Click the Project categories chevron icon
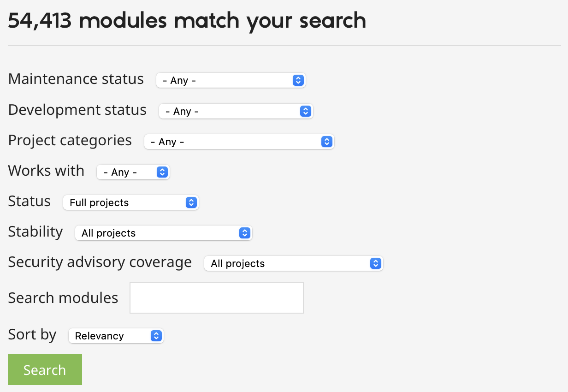The image size is (568, 392). (x=326, y=142)
